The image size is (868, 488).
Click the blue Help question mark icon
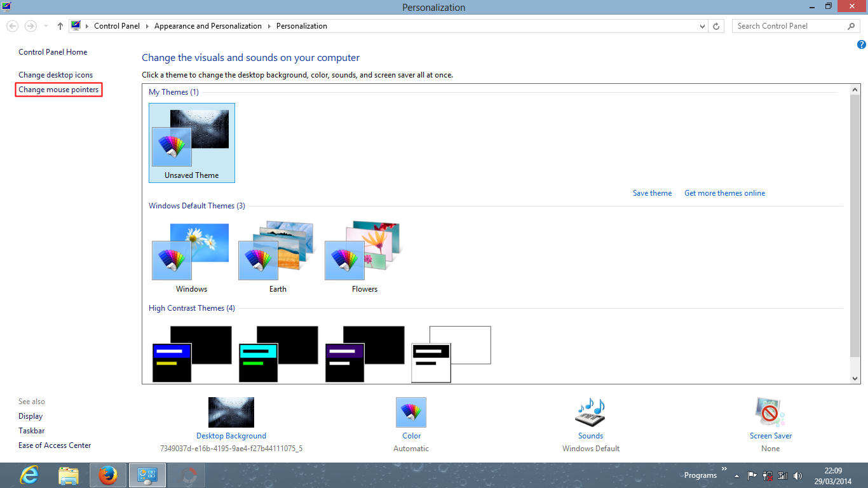[x=862, y=44]
